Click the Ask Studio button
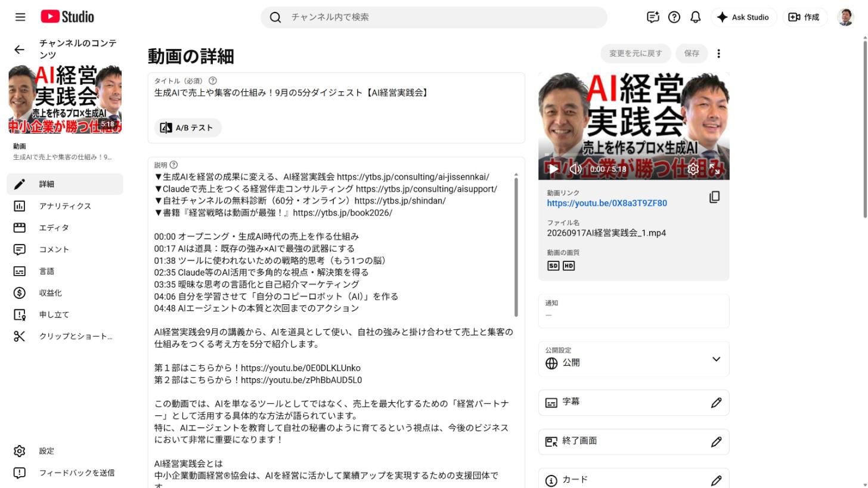 pyautogui.click(x=743, y=17)
